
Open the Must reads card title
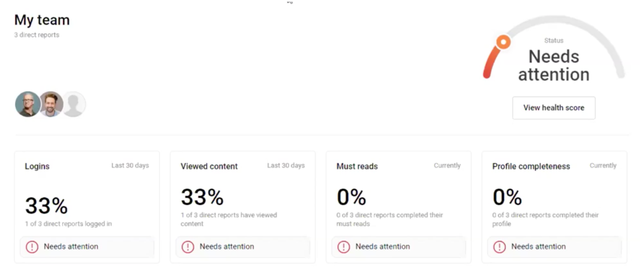point(357,166)
